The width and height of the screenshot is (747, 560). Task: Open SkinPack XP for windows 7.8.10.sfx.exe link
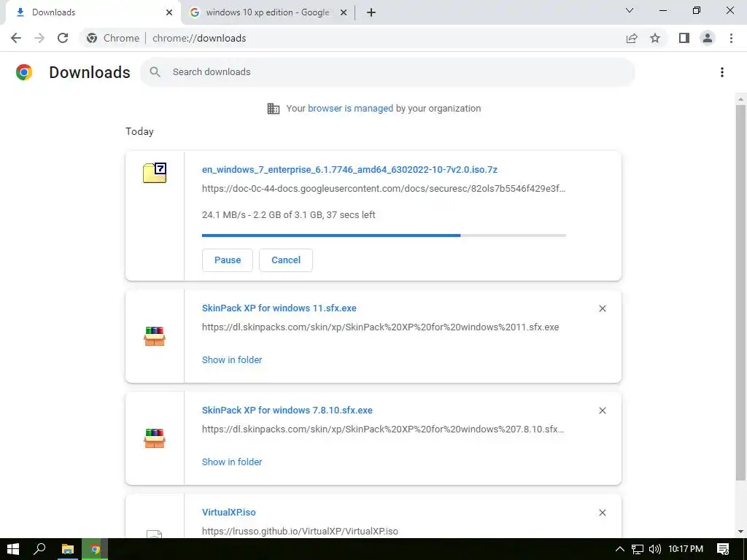coord(287,410)
